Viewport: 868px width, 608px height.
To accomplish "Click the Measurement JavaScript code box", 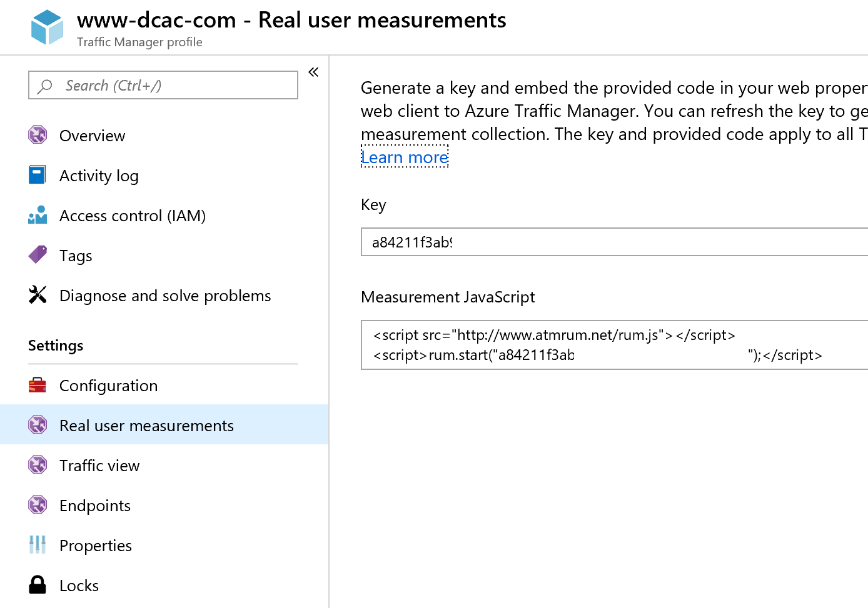I will (614, 345).
